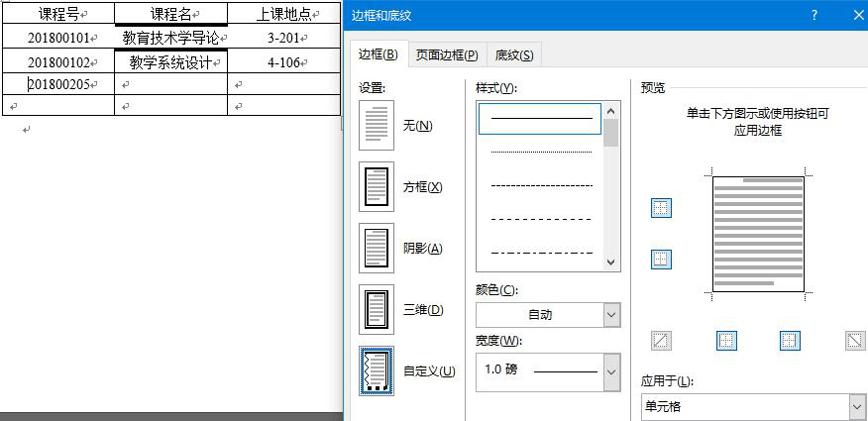Click style list scroll down arrow
868x421 pixels.
[611, 262]
